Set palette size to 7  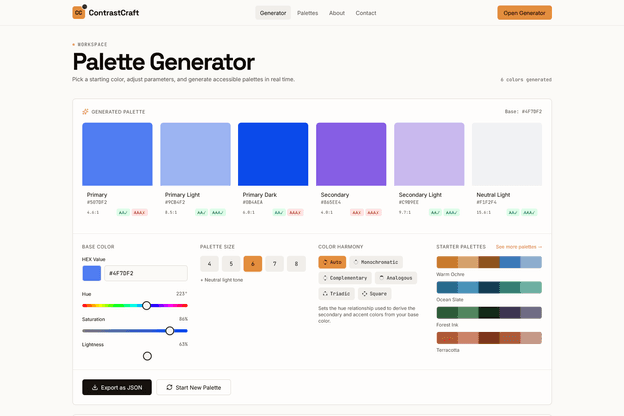pos(275,264)
